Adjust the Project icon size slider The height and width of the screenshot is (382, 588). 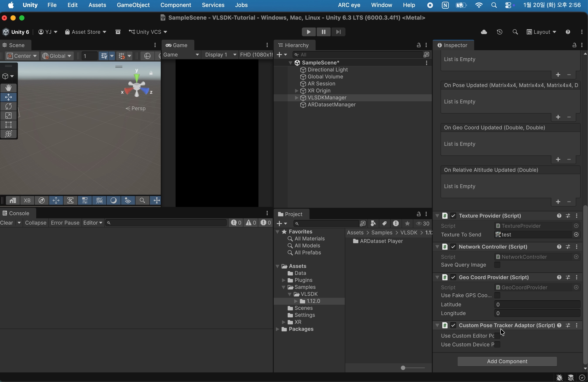pos(403,368)
